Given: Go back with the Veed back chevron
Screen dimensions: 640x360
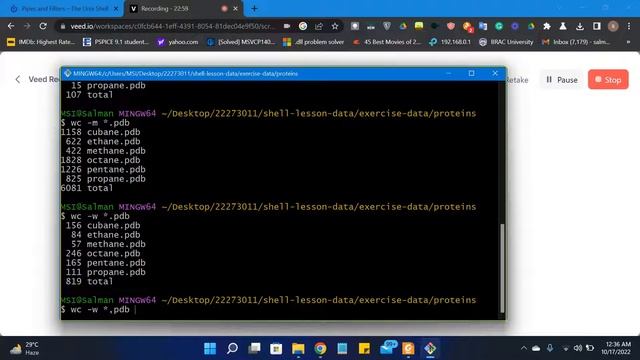Looking at the screenshot, I should tap(18, 80).
